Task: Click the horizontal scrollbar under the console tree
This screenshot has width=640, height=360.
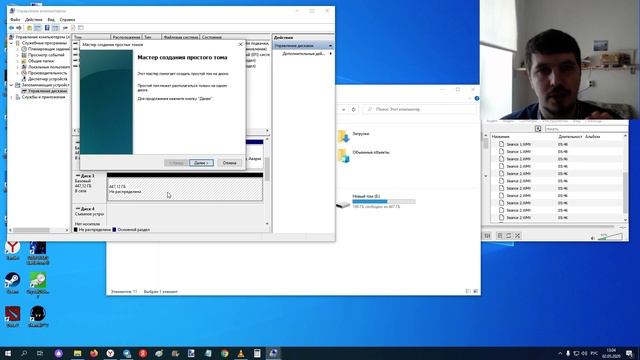Action: pos(39,230)
